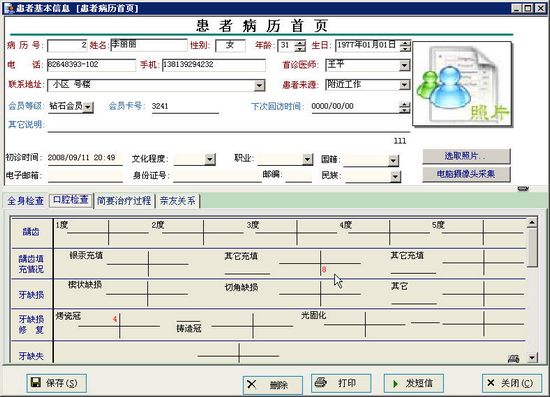This screenshot has width=550, height=397.
Task: Click the 初诊时间 field 2008/09/11 20:49
Action: coord(85,158)
